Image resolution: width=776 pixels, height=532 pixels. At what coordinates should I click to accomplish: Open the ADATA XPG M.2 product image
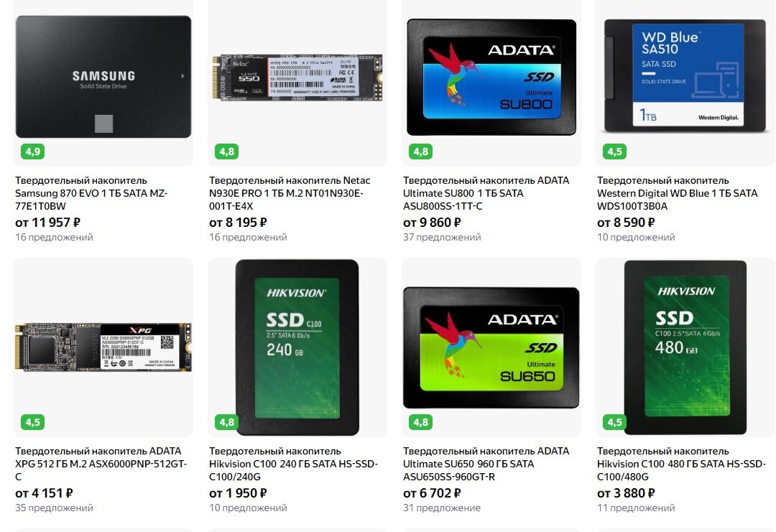pos(103,347)
